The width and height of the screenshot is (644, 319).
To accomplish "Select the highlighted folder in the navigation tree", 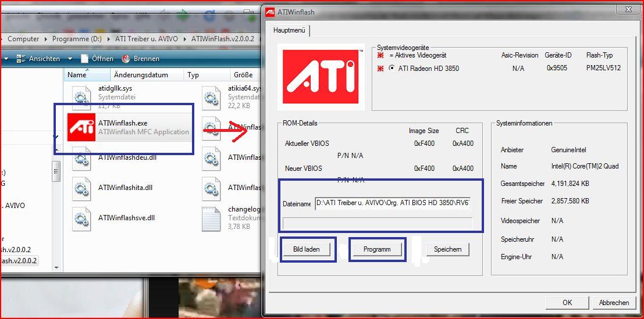I will pyautogui.click(x=19, y=261).
